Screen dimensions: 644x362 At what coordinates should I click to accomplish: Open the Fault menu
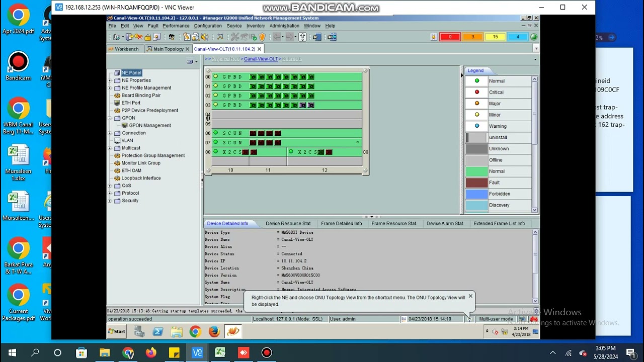point(153,26)
